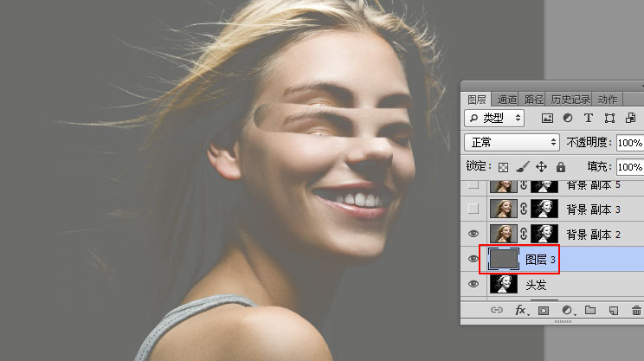Open the 正常 blend mode dropdown
This screenshot has width=644, height=361.
point(512,142)
